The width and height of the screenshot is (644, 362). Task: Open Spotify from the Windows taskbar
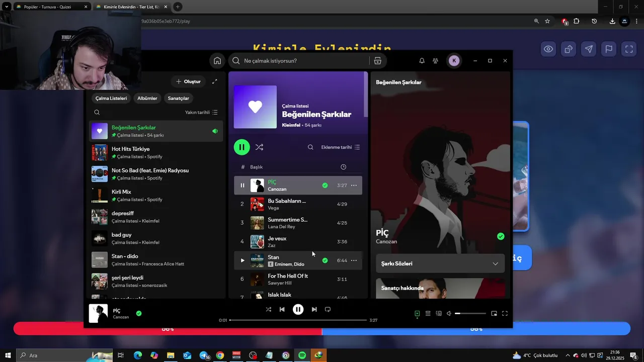point(302,355)
